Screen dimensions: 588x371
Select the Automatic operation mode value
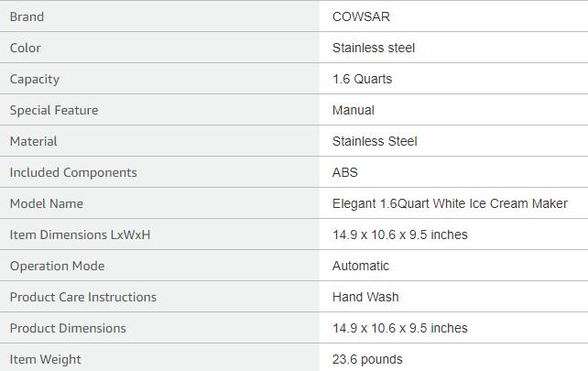coord(361,266)
